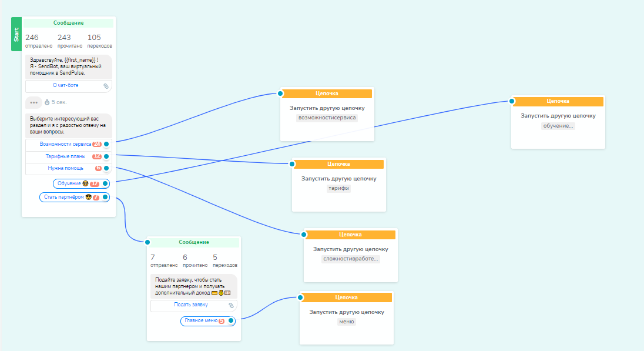Viewport: 644px width, 351px height.
Task: Click 'Тарифные планы' button
Action: pos(69,156)
